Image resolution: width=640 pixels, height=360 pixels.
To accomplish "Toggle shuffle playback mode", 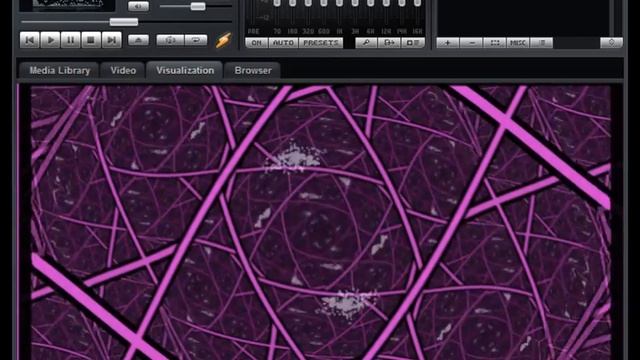I will (170, 40).
